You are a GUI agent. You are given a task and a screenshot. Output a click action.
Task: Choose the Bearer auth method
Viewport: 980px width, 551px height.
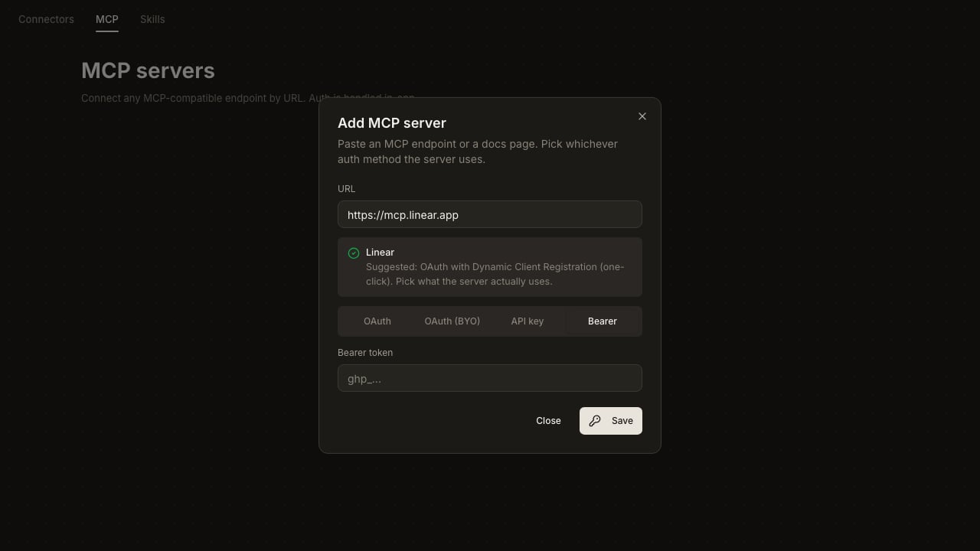(x=603, y=321)
